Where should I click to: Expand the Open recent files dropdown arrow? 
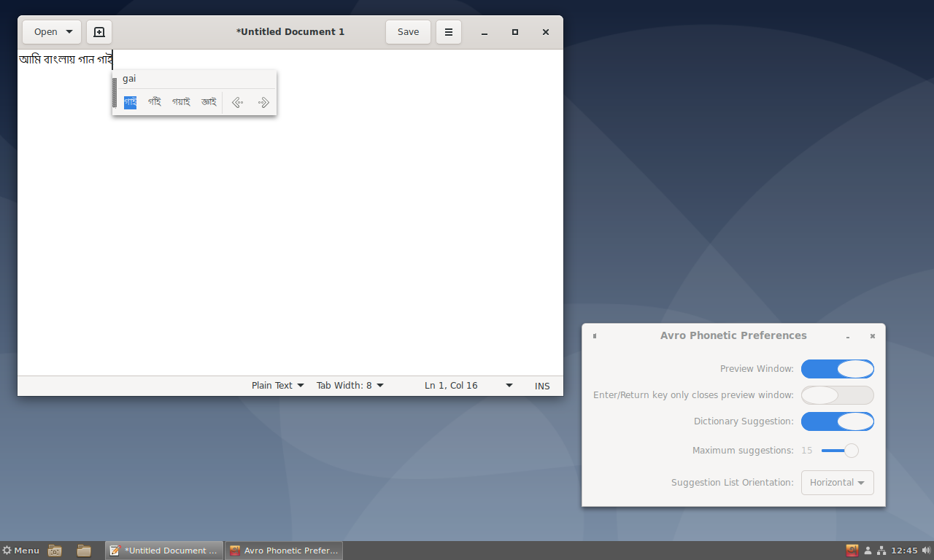tap(69, 32)
